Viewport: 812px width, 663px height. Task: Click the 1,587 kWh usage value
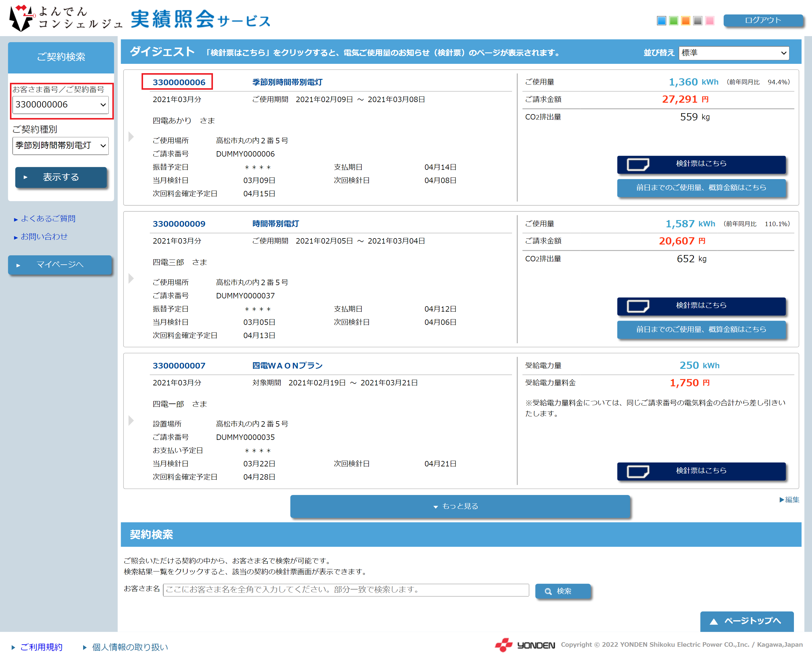[690, 224]
